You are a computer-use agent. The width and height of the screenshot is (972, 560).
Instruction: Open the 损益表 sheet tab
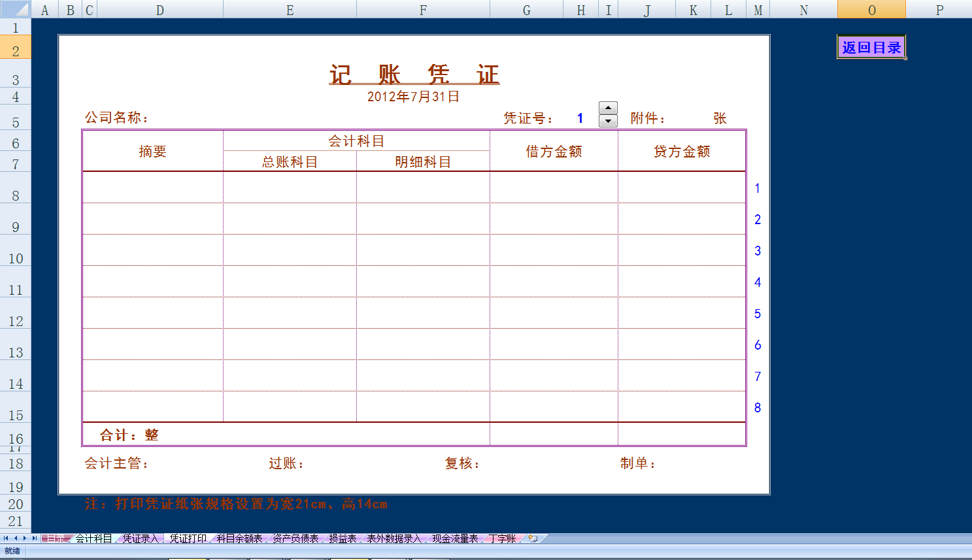(x=343, y=538)
